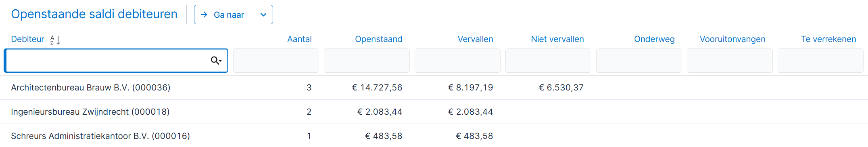Click the search magnifier icon in Debiteur filter
This screenshot has height=147, width=868.
[x=216, y=61]
